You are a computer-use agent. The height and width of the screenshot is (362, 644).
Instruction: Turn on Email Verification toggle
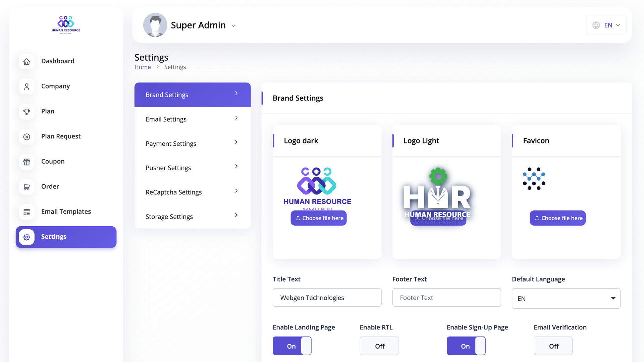tap(553, 346)
